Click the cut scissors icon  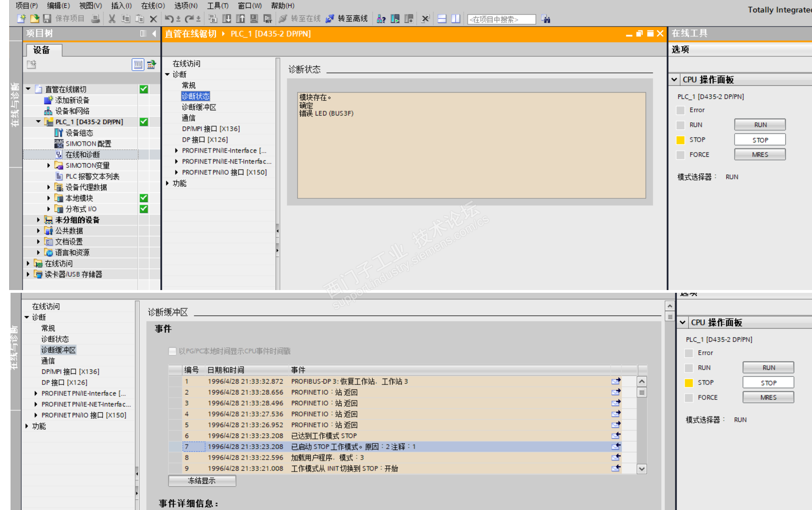112,19
